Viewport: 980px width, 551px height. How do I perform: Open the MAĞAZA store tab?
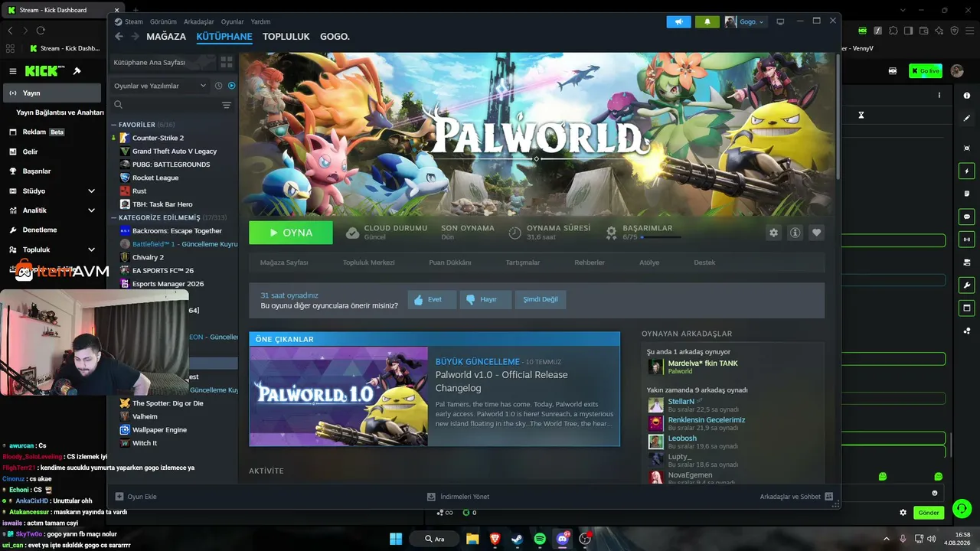click(166, 37)
